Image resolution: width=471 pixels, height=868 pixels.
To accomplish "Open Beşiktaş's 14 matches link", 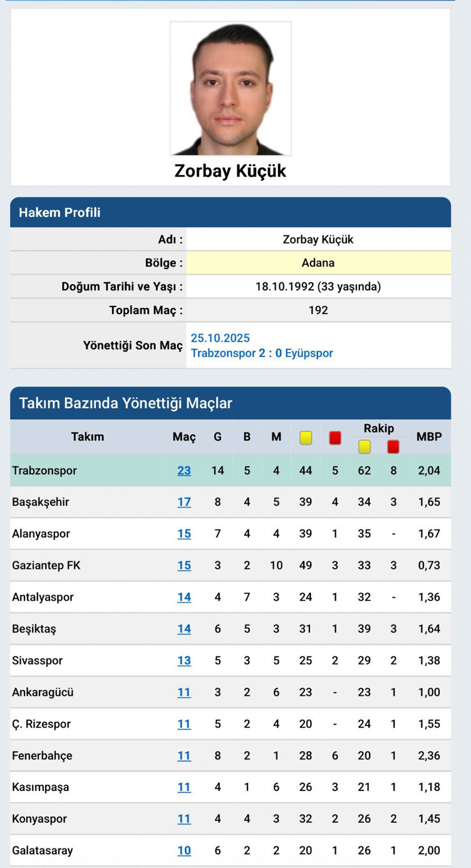I will (184, 629).
